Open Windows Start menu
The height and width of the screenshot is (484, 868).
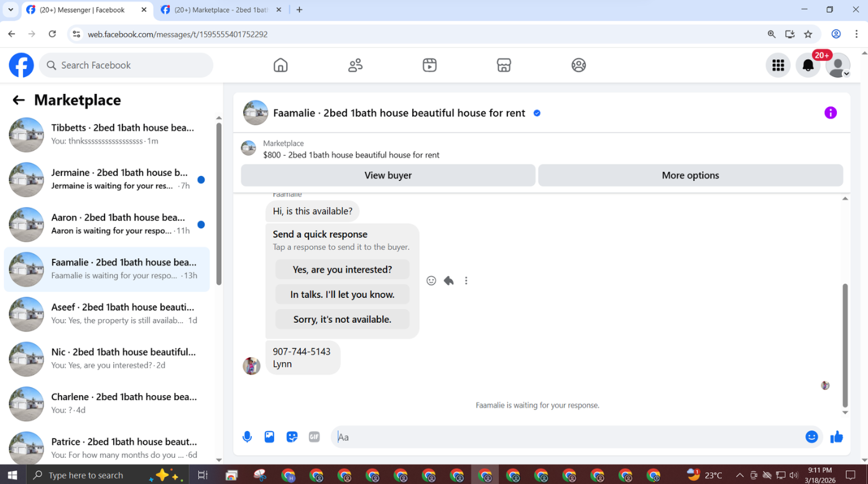point(12,475)
